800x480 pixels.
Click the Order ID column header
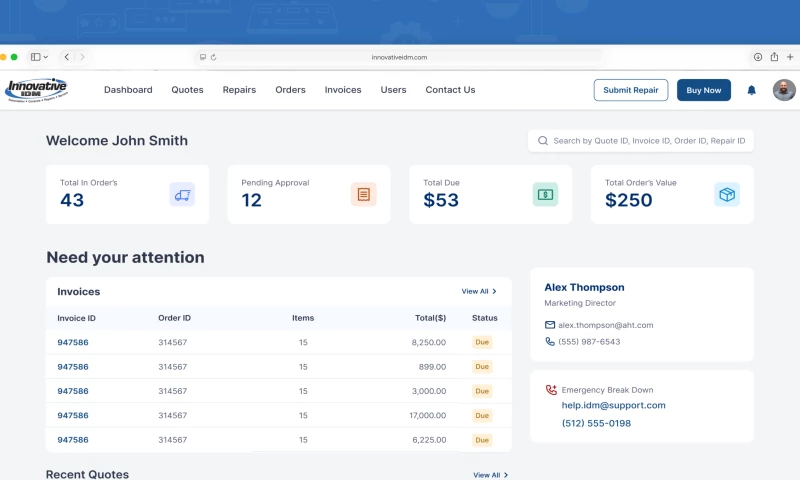pyautogui.click(x=174, y=318)
